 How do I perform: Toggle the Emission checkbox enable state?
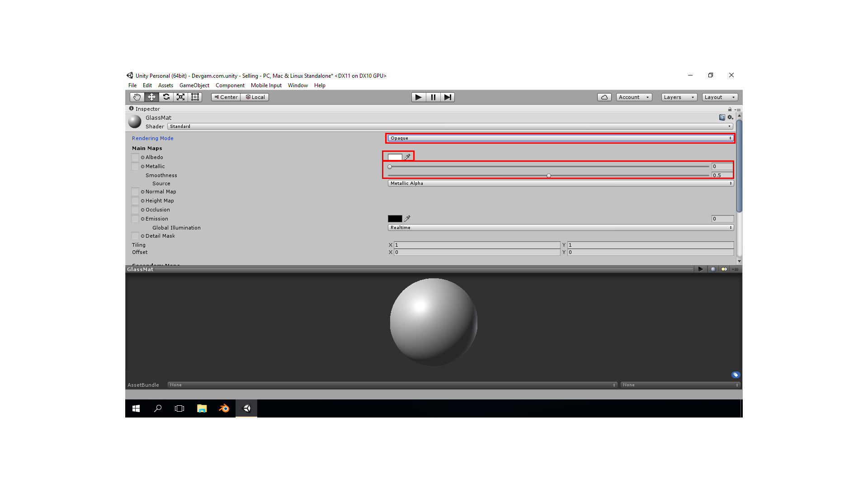pos(134,219)
